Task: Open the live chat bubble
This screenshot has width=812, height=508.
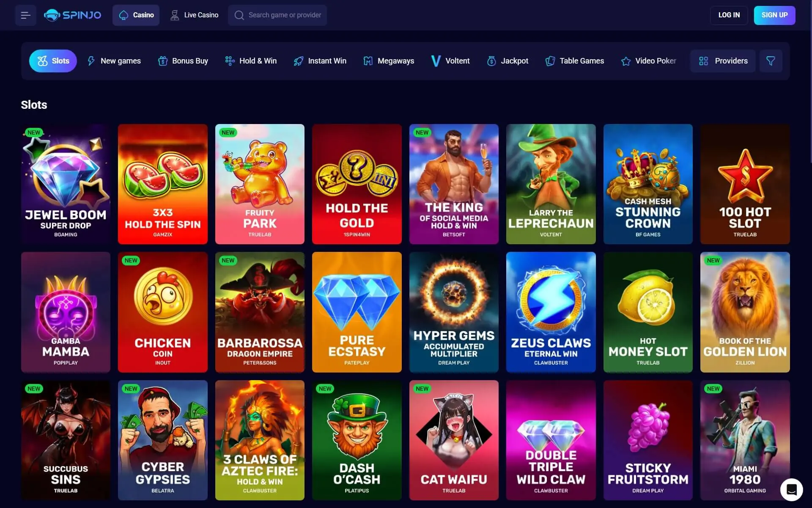Action: point(791,490)
